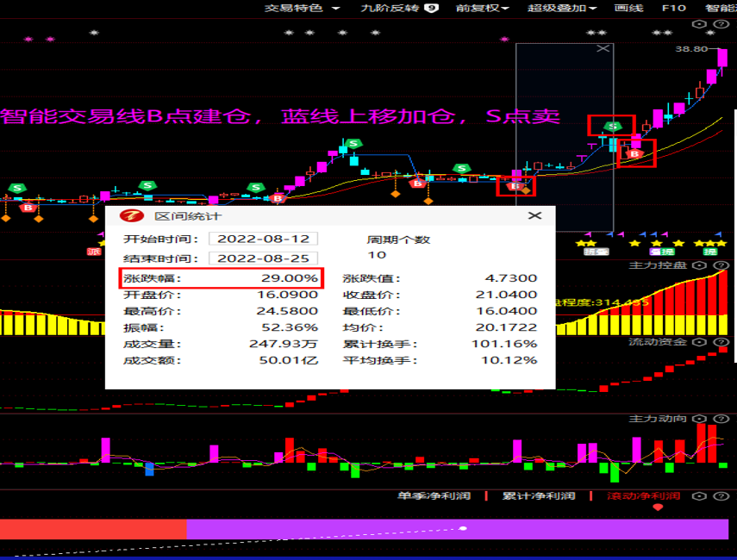Open net profit panel settings icon
Viewport: 737px width, 560px height.
point(699,496)
